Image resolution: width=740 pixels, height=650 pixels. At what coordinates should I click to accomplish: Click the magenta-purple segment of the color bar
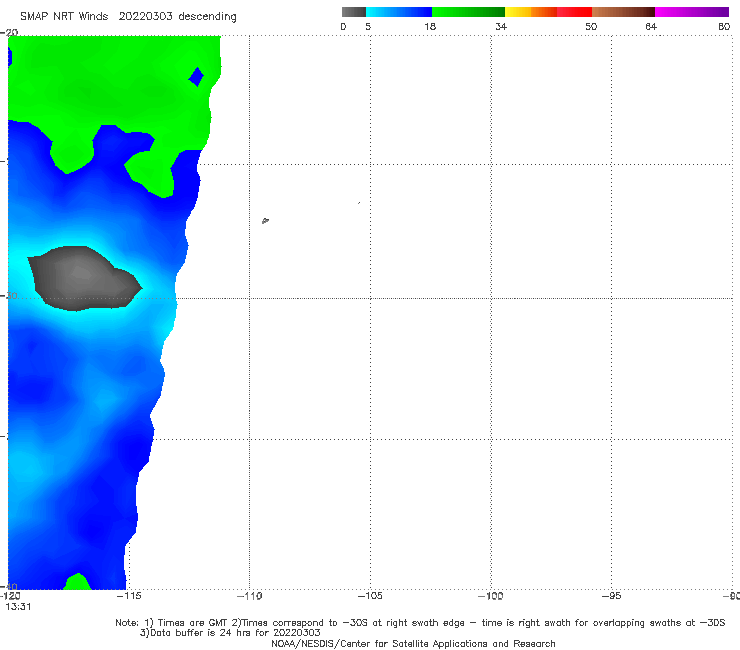[692, 12]
